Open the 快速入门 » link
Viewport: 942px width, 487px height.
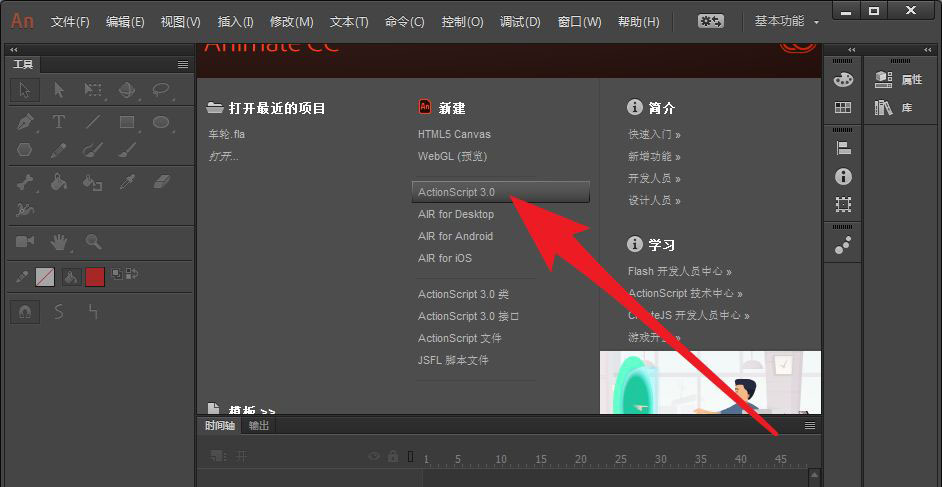pyautogui.click(x=654, y=135)
